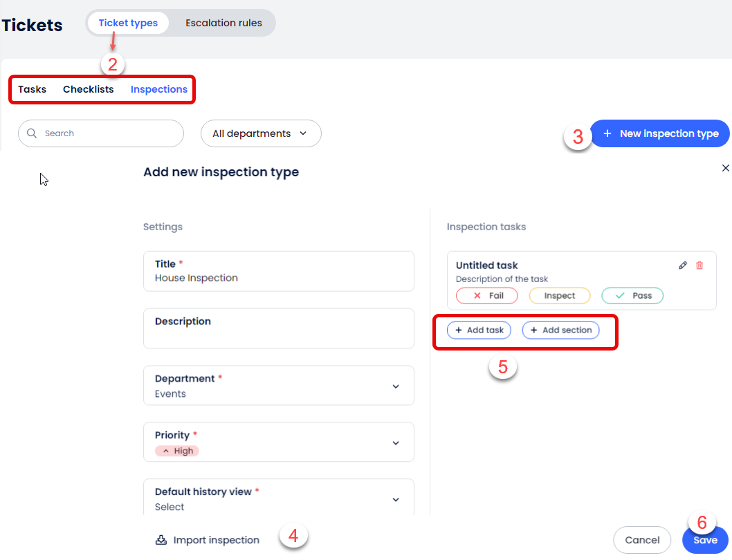Click the Add section button
Image resolution: width=732 pixels, height=560 pixels.
[x=560, y=330]
